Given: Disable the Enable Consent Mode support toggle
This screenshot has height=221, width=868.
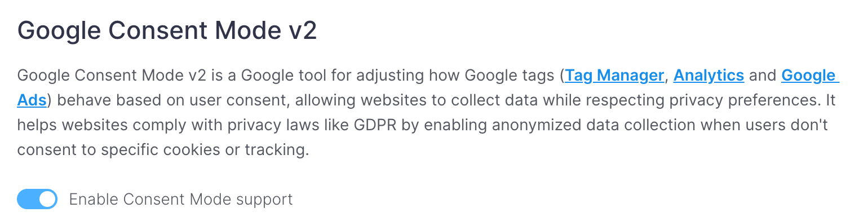Looking at the screenshot, I should (x=37, y=199).
